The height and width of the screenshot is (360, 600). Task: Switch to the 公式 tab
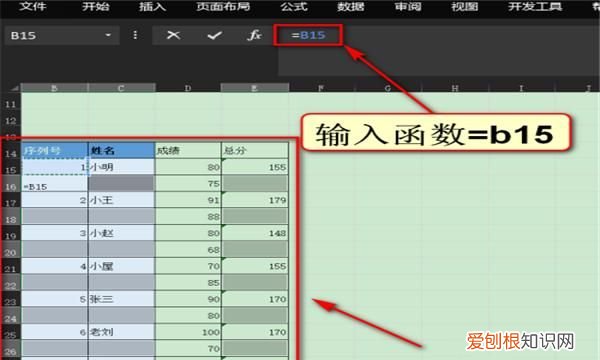click(x=293, y=6)
